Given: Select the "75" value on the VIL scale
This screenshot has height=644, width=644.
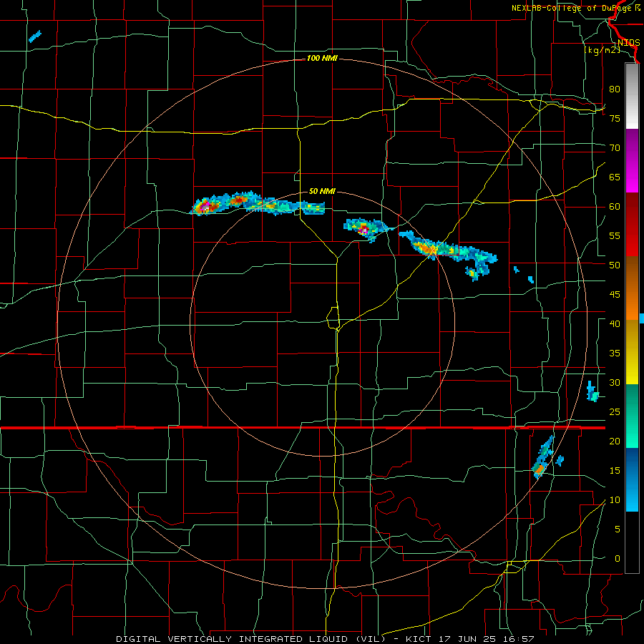Looking at the screenshot, I should (615, 118).
